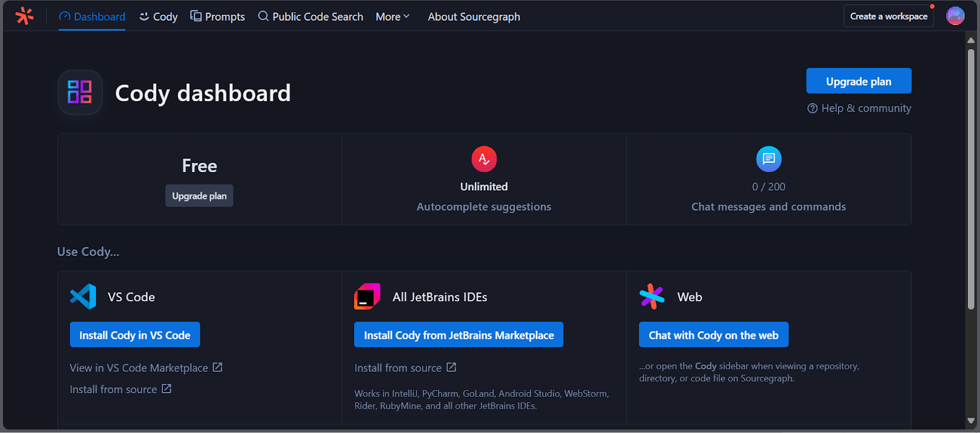Open the user avatar menu
This screenshot has height=433, width=980.
tap(955, 16)
